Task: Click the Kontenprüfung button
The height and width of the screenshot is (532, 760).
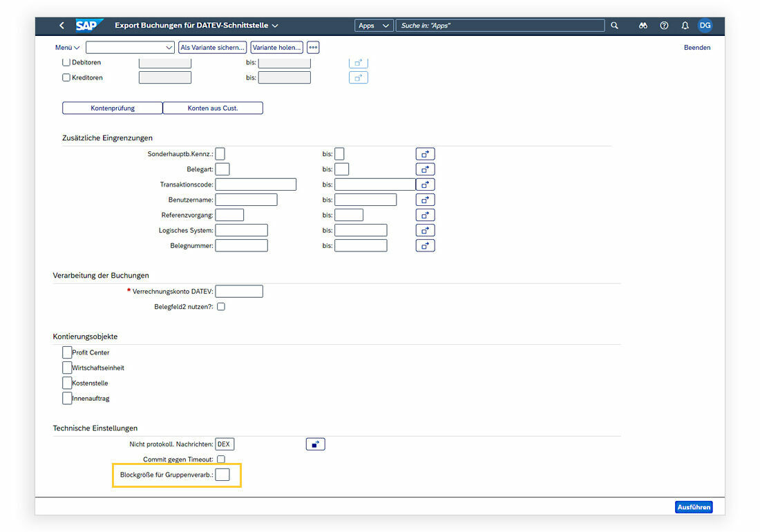Action: click(x=113, y=108)
